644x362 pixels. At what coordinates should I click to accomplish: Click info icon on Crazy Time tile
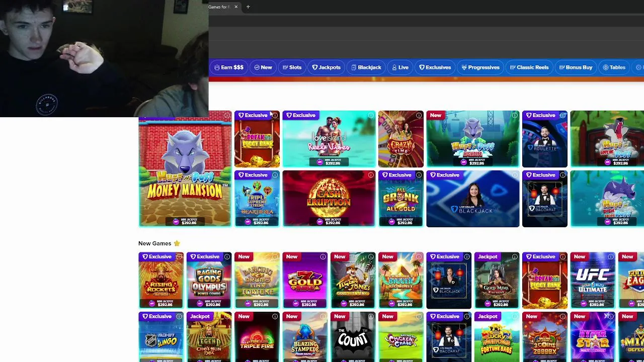(419, 116)
